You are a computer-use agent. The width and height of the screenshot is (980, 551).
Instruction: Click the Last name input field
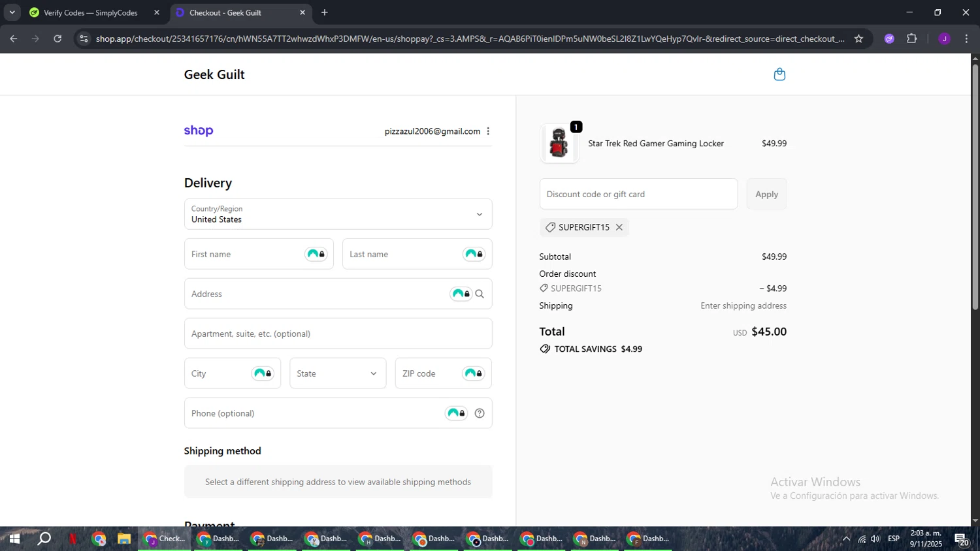click(x=417, y=254)
